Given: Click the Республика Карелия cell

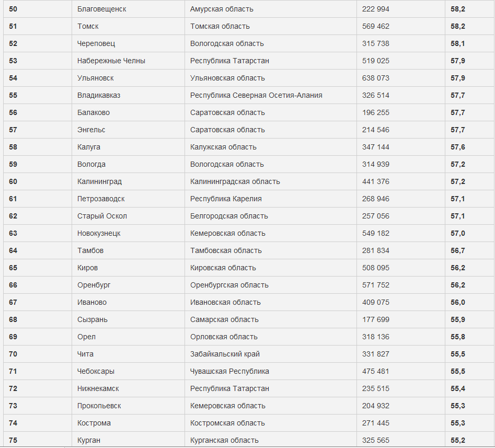Looking at the screenshot, I should tap(226, 199).
